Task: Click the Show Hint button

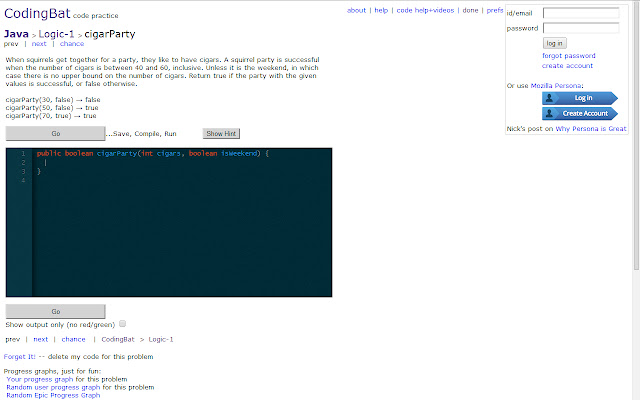Action: coord(221,133)
